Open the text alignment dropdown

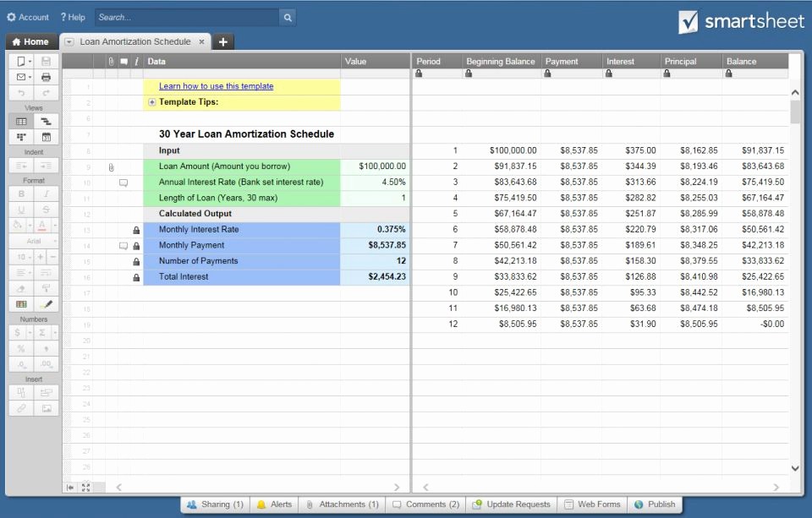[x=21, y=273]
